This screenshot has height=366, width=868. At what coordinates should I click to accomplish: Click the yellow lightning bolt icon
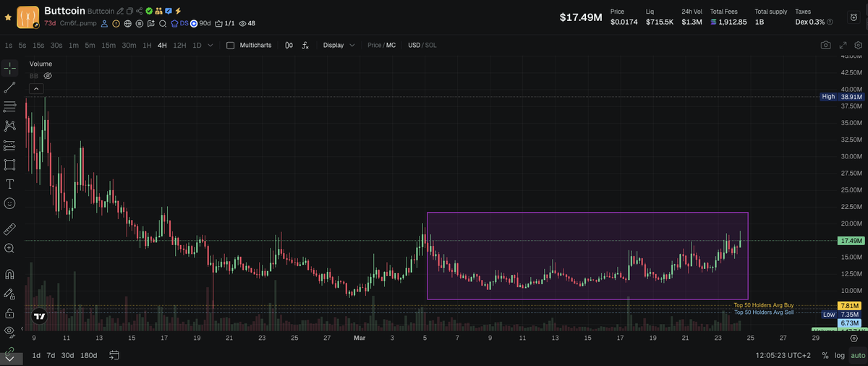pos(178,12)
